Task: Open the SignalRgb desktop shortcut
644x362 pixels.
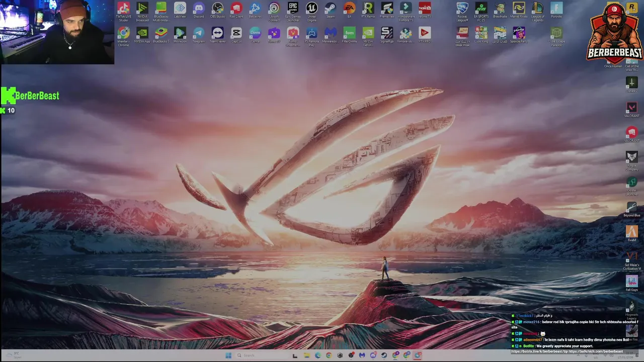Action: pos(387,35)
